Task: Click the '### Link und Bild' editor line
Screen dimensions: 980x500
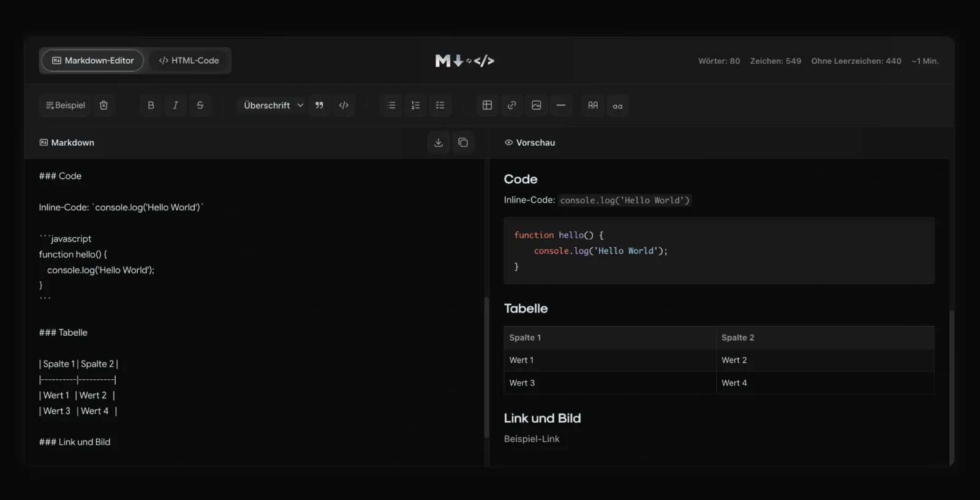Action: tap(75, 442)
